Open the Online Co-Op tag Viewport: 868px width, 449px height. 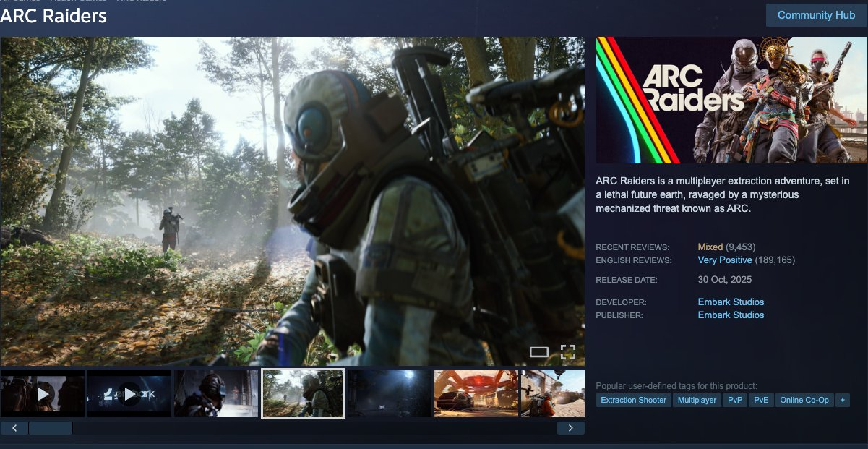pyautogui.click(x=804, y=400)
